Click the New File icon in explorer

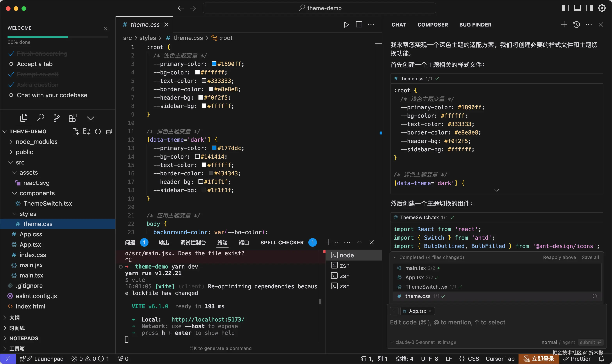75,132
